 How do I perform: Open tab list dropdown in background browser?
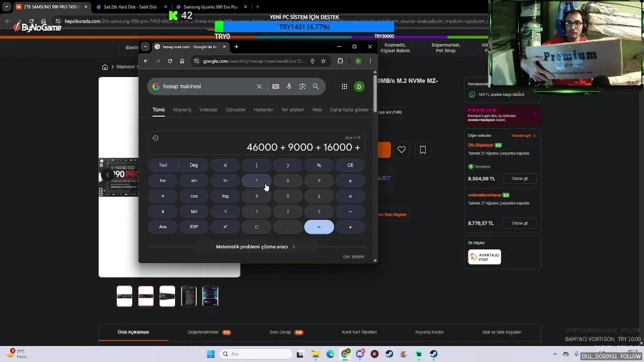point(7,7)
